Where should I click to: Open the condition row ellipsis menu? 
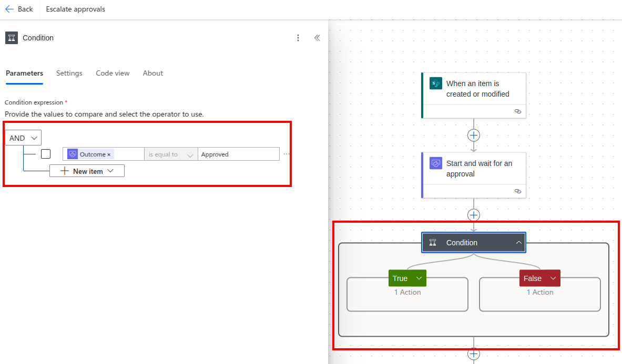coord(287,154)
